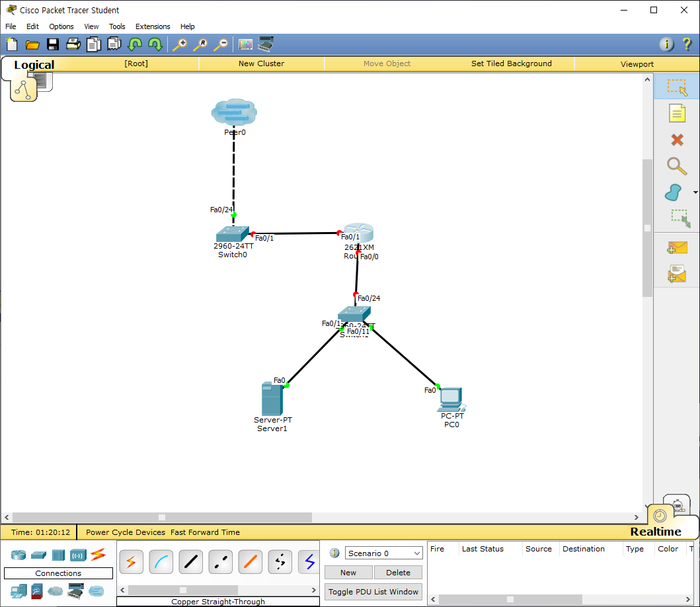Choose the Console cable connection
The height and width of the screenshot is (607, 700).
[x=161, y=561]
